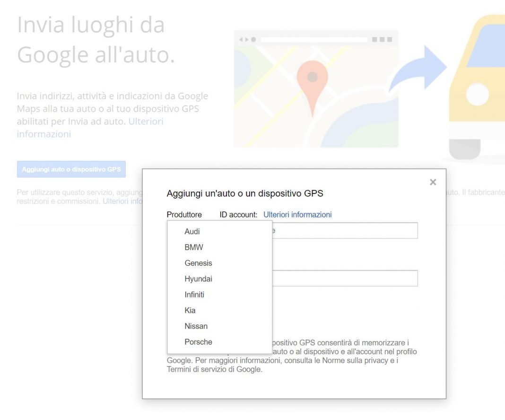
Task: Select Audi from manufacturer list
Action: (220, 232)
